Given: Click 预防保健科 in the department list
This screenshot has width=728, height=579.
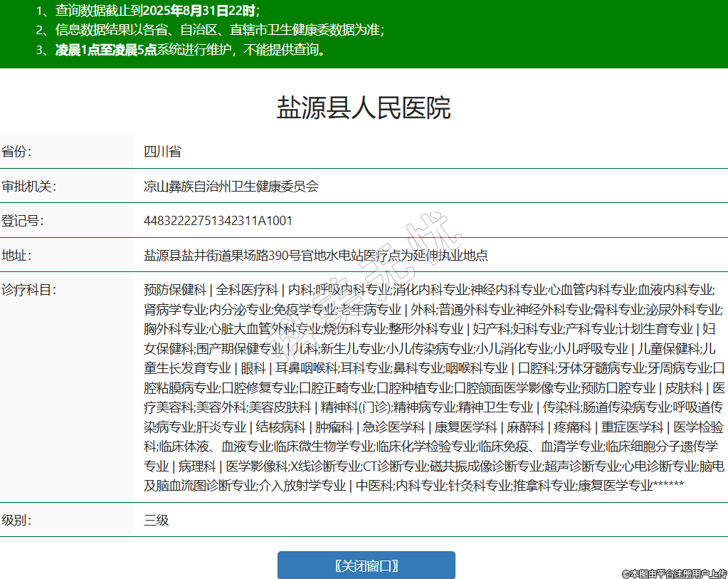Looking at the screenshot, I should coord(174,290).
